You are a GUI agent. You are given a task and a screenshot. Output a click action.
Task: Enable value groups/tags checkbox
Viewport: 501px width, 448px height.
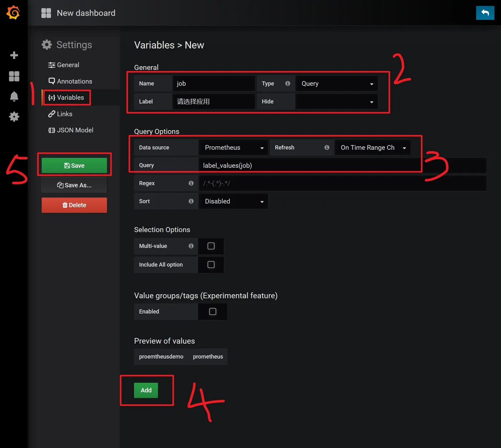[213, 311]
